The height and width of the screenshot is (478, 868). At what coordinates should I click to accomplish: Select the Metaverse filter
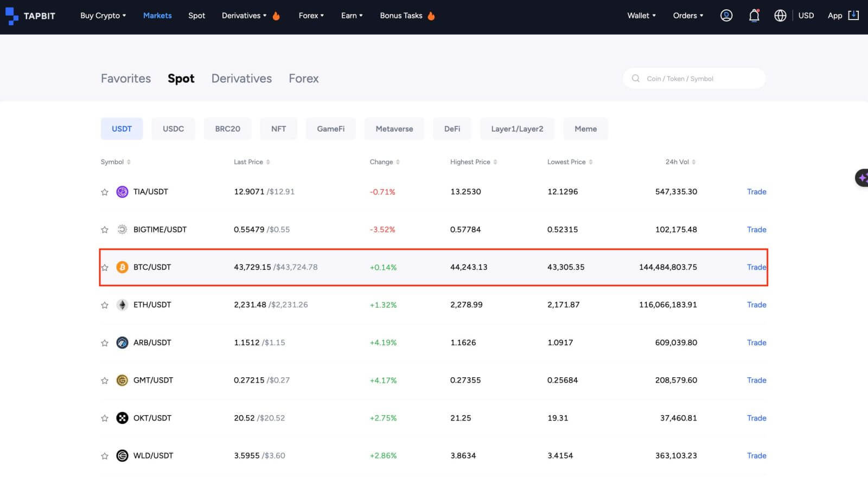394,129
